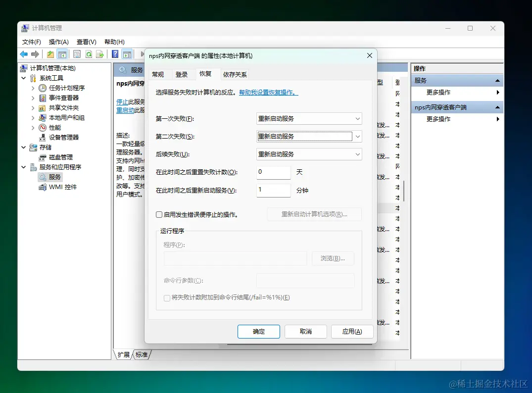Click the 共享文件夹 icon
Viewport: 532px width, 393px height.
(x=42, y=108)
